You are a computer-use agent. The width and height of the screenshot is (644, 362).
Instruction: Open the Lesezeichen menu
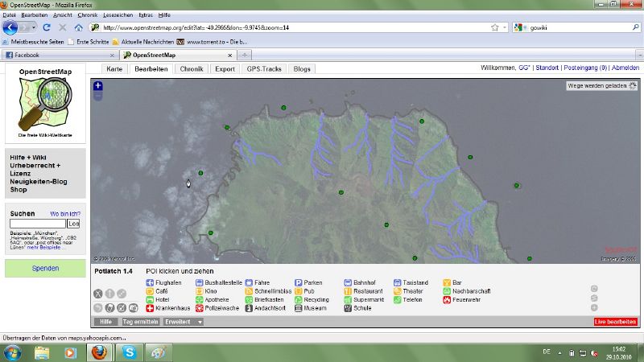coord(118,15)
